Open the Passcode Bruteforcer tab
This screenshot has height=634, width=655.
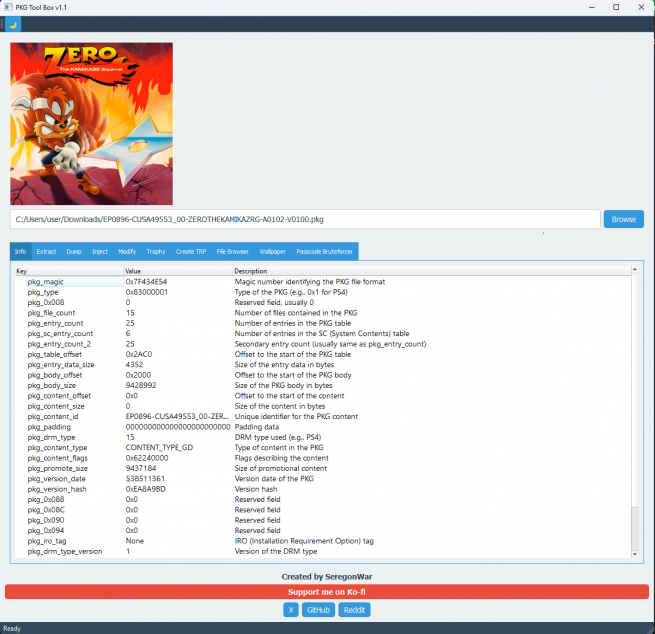pyautogui.click(x=325, y=251)
